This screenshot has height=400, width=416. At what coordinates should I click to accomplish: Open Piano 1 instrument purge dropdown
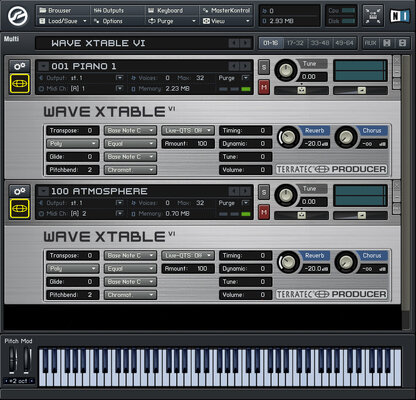246,78
